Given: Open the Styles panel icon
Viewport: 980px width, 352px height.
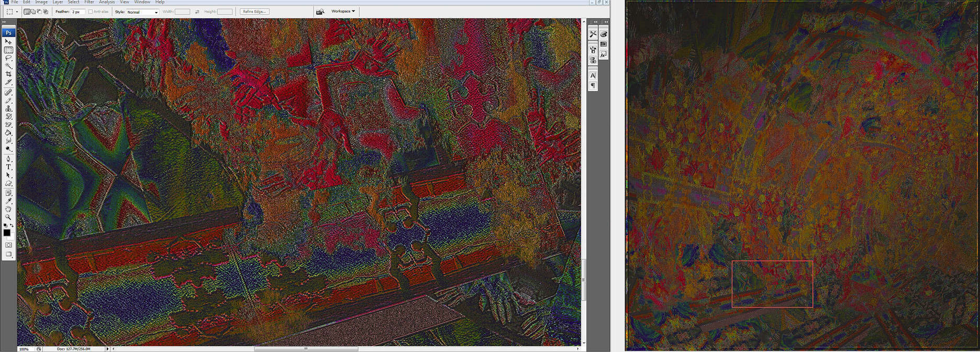Looking at the screenshot, I should click(604, 54).
